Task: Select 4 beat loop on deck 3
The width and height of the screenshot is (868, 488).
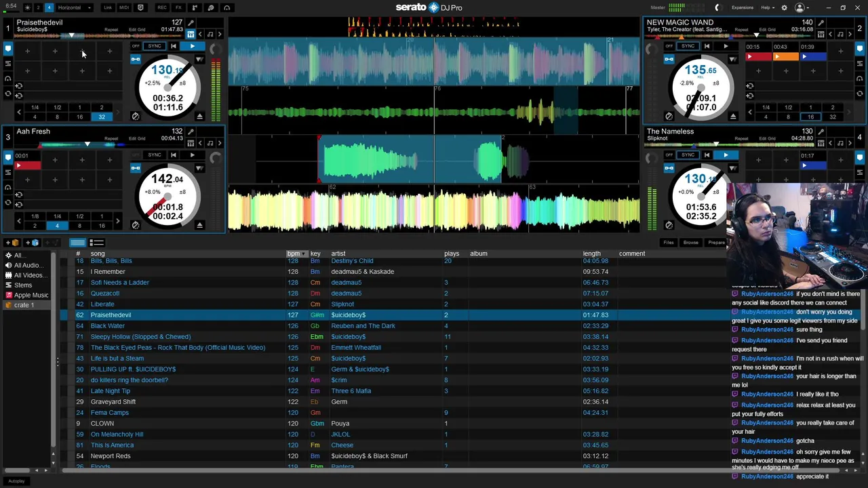Action: coord(57,226)
